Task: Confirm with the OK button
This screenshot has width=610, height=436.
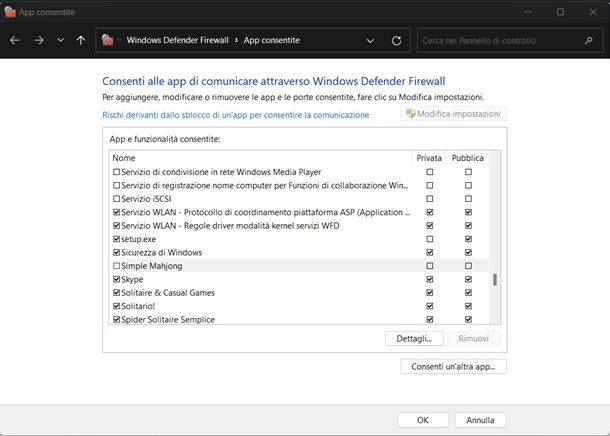Action: pos(422,420)
